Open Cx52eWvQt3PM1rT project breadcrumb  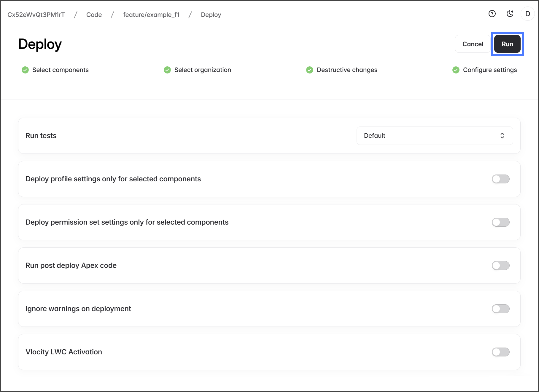tap(36, 15)
